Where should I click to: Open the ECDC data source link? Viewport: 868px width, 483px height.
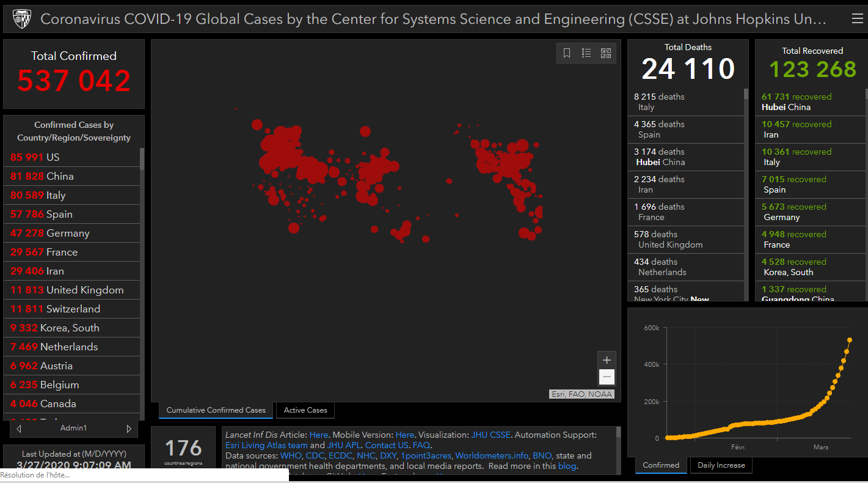point(341,456)
